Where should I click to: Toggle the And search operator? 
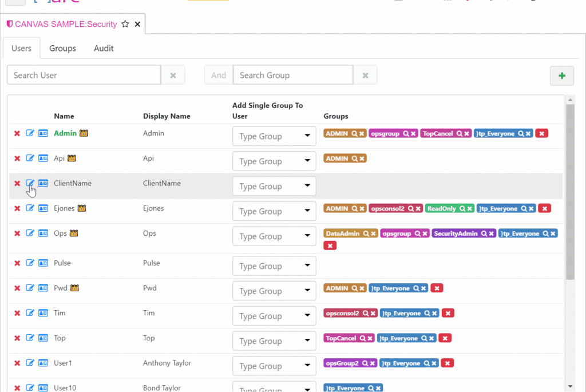click(x=219, y=75)
